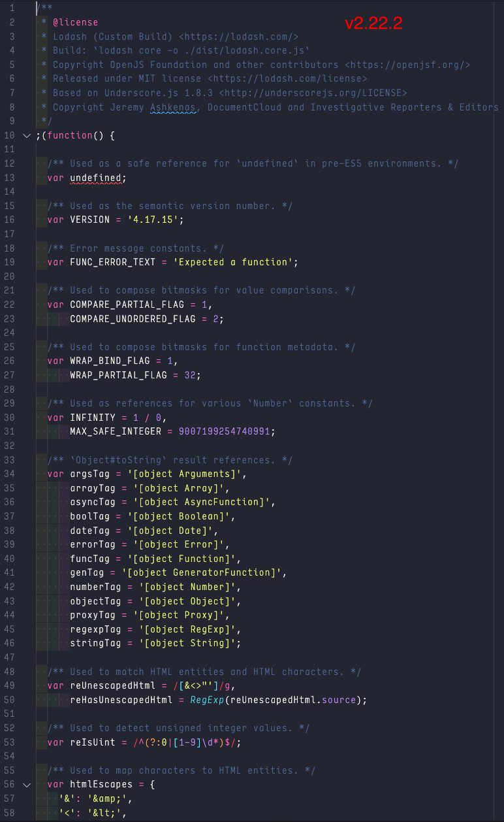The height and width of the screenshot is (822, 504).
Task: Click the reIsUint variable name
Action: [93, 743]
